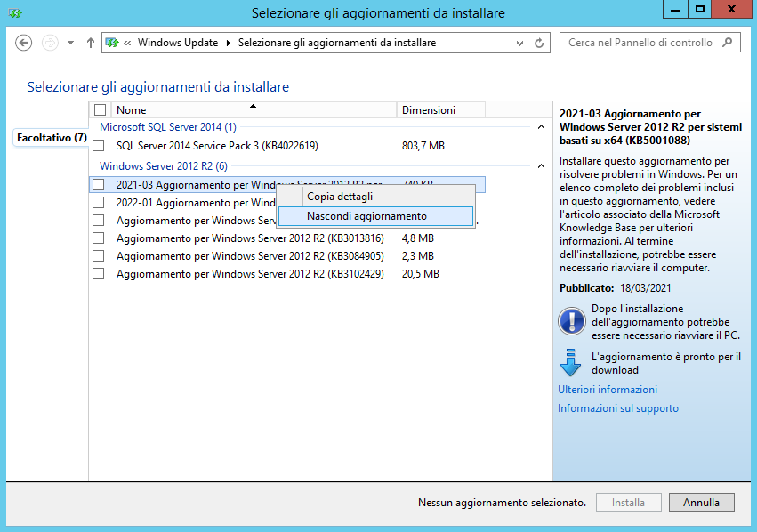The image size is (757, 532).
Task: Select the Facoltativo (7) tab
Action: [x=52, y=138]
